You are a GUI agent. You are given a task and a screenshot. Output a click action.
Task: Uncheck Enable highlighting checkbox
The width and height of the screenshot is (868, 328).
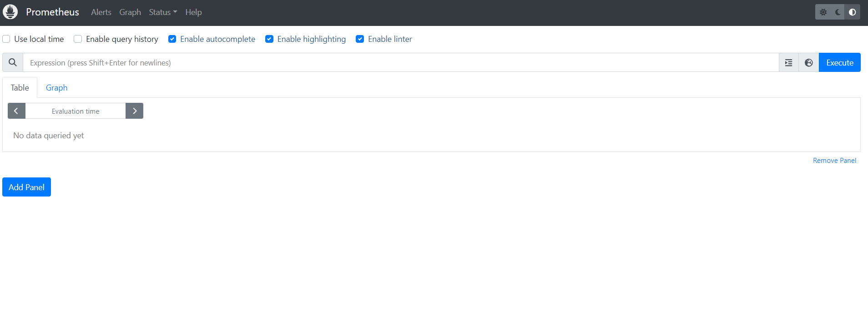[x=269, y=39]
